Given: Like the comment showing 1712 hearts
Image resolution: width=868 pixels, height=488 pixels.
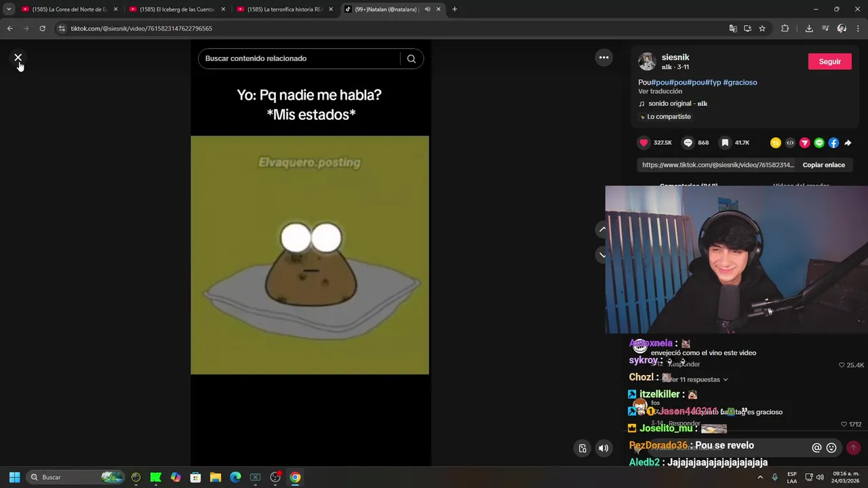Looking at the screenshot, I should [x=844, y=424].
